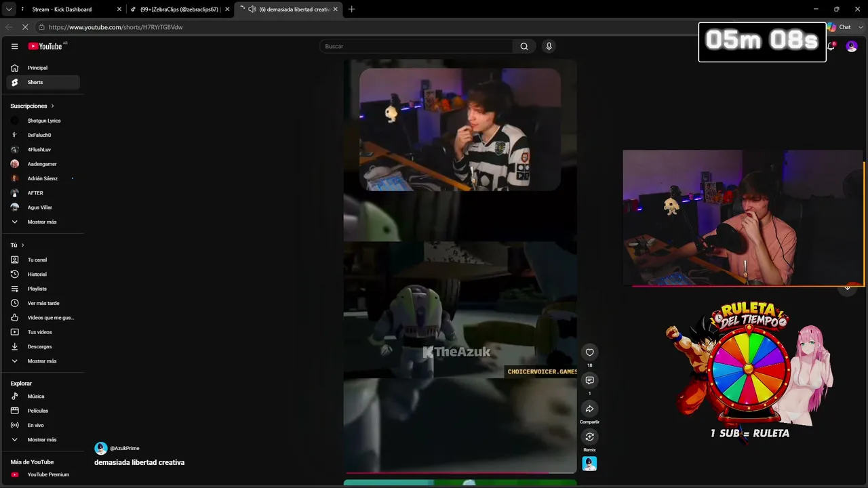
Task: Click the address bar URL
Action: [x=115, y=27]
